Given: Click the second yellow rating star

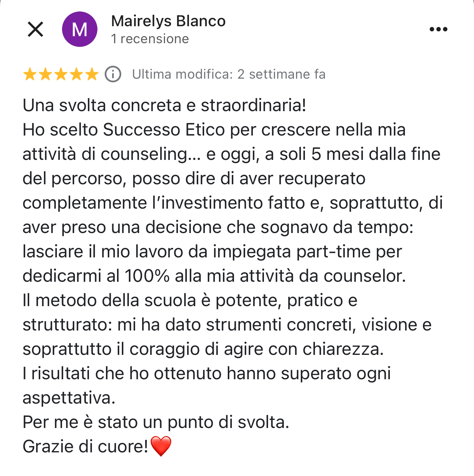Looking at the screenshot, I should 45,74.
